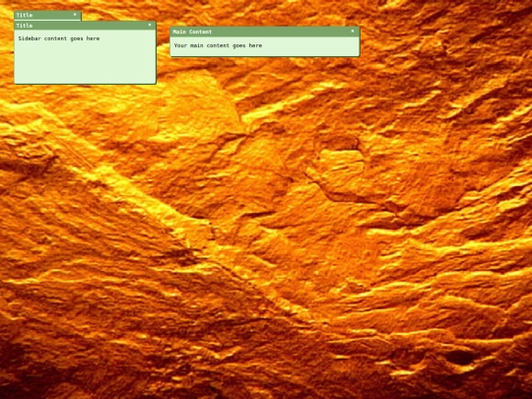The image size is (532, 399).
Task: Select the Main Content title bar
Action: pyautogui.click(x=265, y=32)
